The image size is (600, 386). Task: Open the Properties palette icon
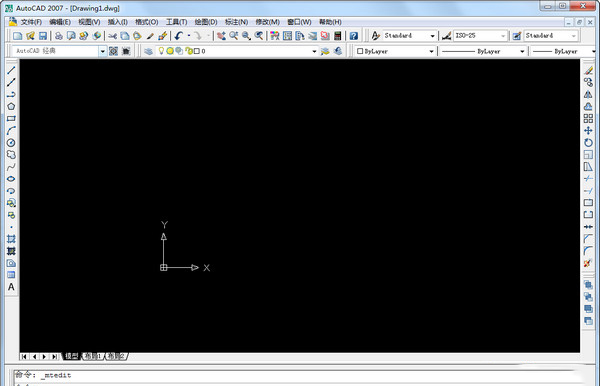275,36
